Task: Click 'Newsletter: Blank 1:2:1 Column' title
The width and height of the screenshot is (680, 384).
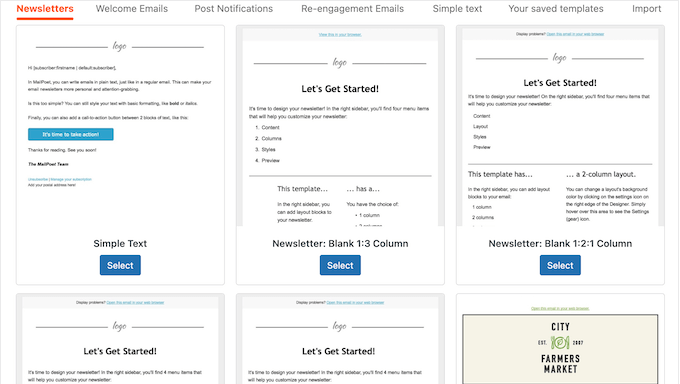Action: point(560,244)
